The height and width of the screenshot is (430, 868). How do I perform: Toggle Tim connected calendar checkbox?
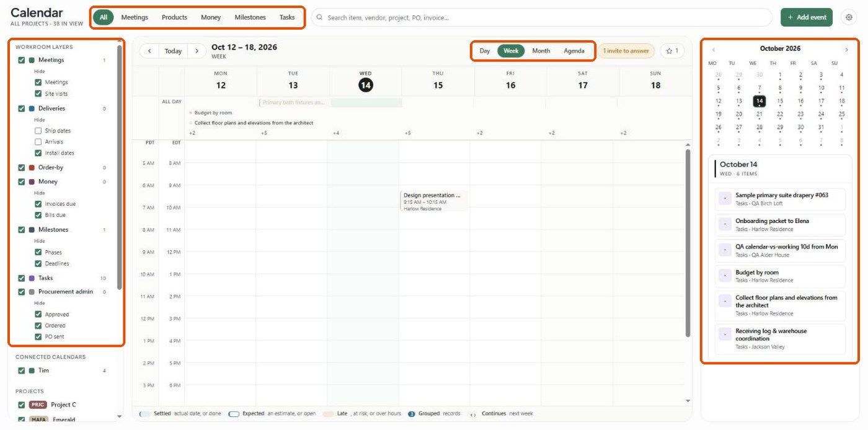click(x=22, y=371)
